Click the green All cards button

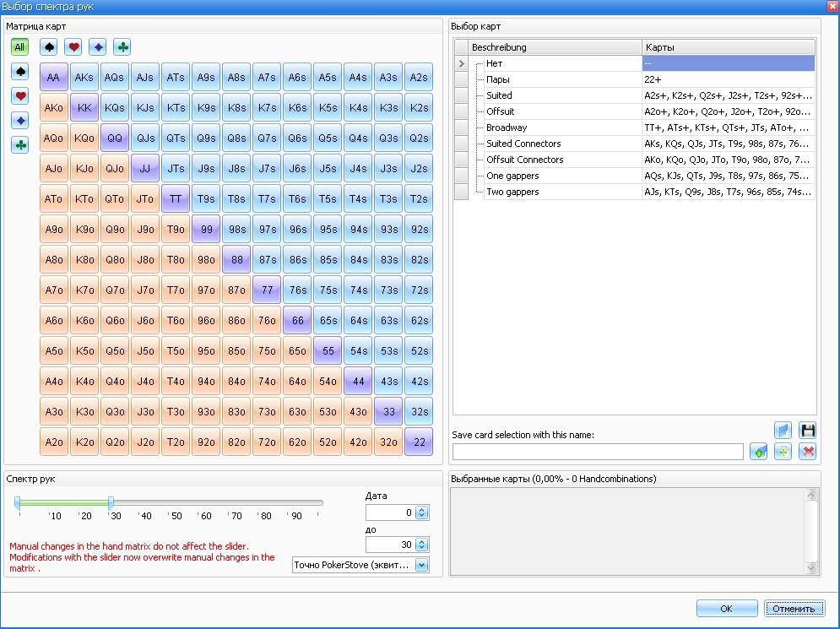click(19, 47)
